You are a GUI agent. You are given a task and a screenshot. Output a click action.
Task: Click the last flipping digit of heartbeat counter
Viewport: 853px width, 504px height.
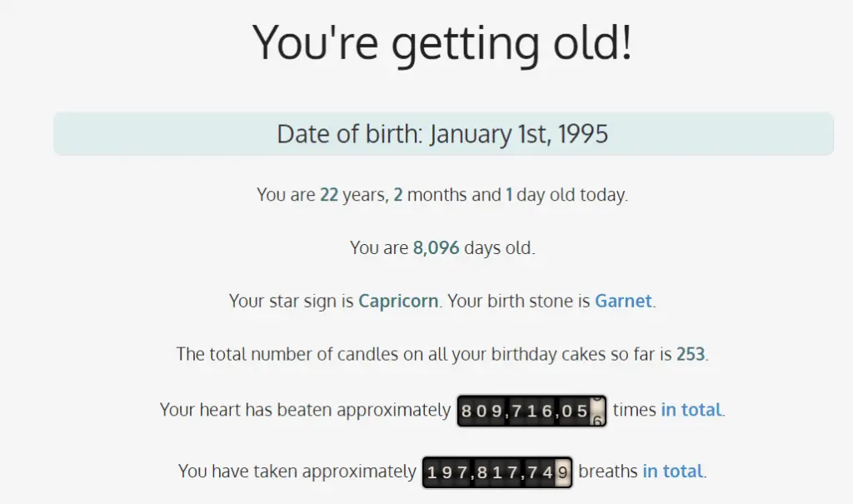(597, 411)
